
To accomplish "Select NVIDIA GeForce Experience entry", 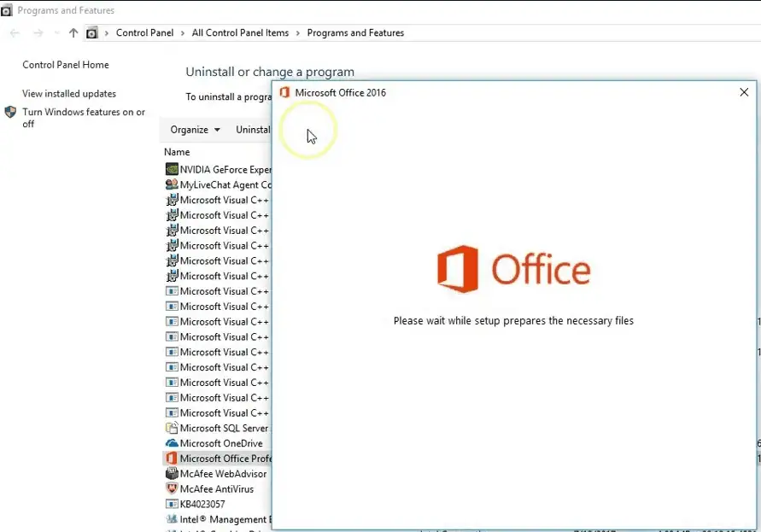I will pyautogui.click(x=218, y=169).
